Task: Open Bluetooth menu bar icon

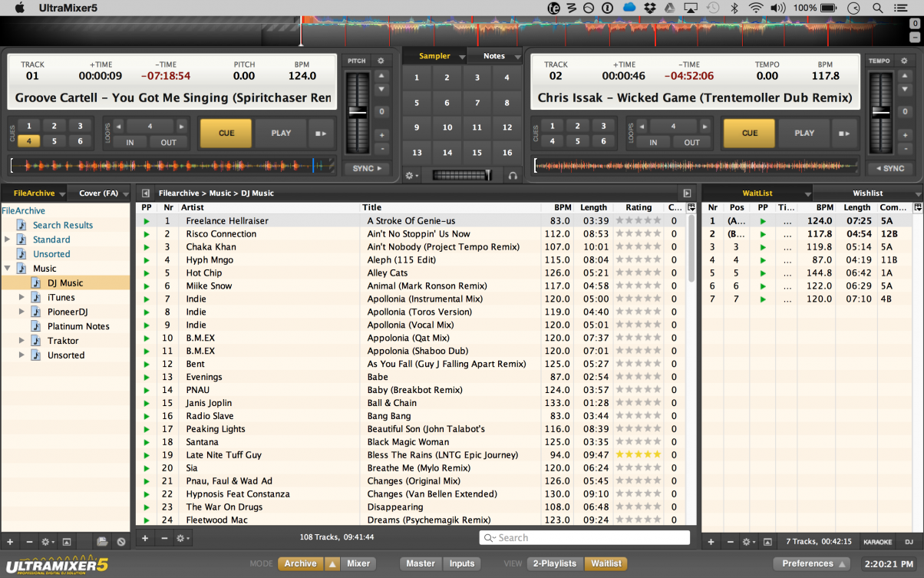Action: pos(734,8)
